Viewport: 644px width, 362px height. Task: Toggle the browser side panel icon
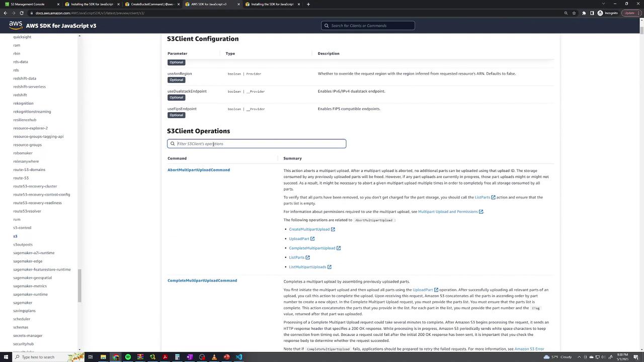[x=592, y=13]
